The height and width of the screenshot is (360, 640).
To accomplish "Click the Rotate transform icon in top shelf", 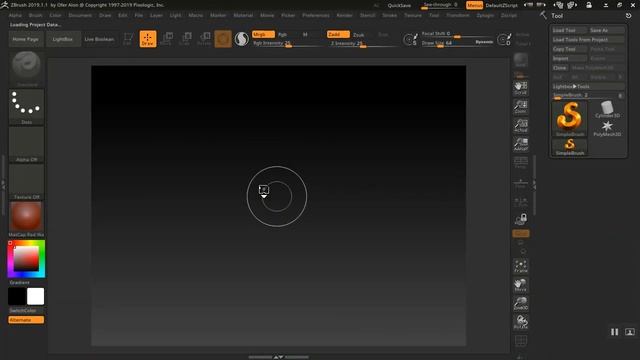I will [204, 39].
